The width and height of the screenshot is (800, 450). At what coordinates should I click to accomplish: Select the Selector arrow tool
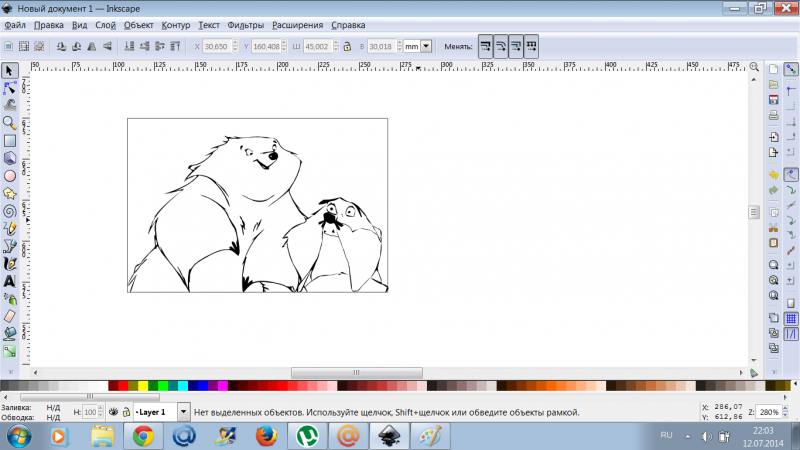click(10, 70)
